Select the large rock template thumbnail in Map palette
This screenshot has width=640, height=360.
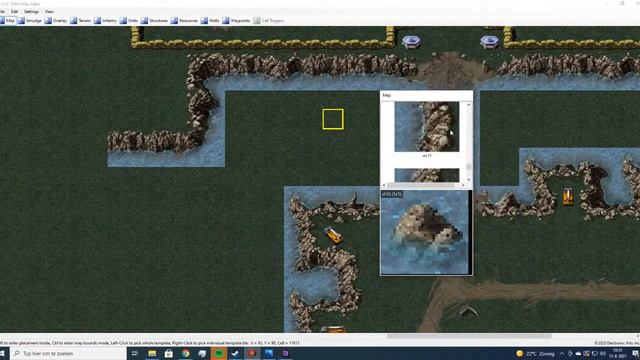pos(427,127)
